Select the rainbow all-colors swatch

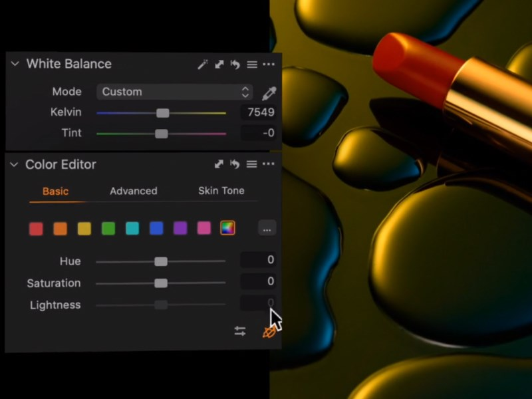227,228
